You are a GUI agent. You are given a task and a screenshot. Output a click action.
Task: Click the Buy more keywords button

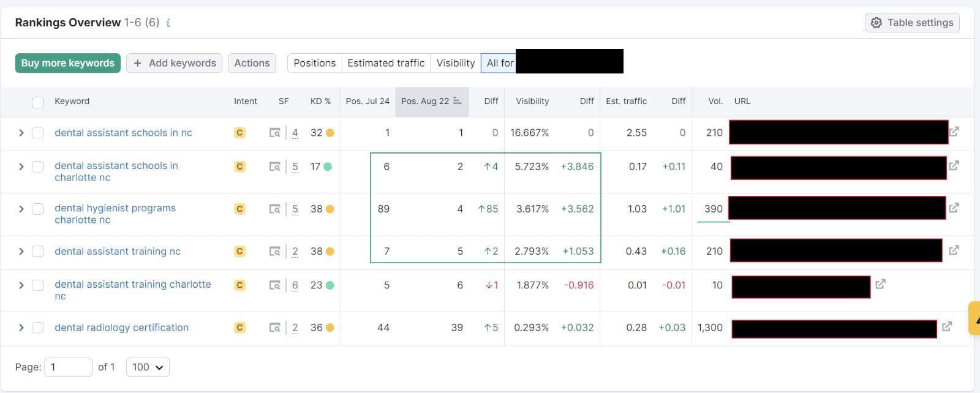pos(67,63)
